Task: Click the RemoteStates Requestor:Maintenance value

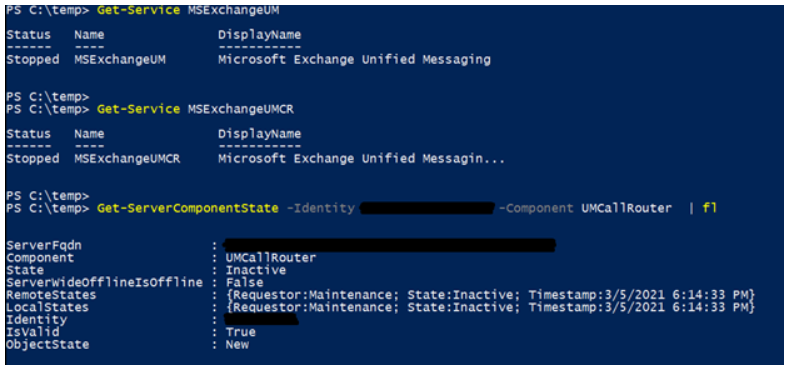Action: [x=312, y=295]
